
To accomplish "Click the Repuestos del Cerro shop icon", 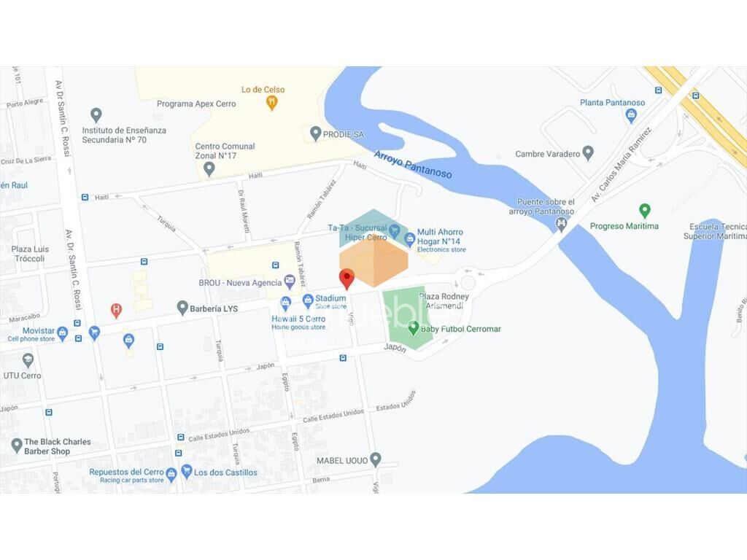I will pyautogui.click(x=171, y=474).
